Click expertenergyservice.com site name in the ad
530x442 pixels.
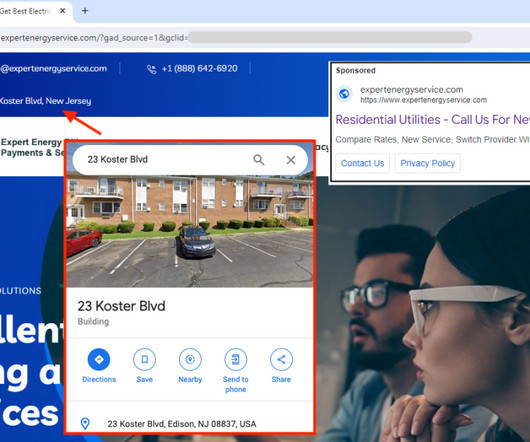point(411,90)
